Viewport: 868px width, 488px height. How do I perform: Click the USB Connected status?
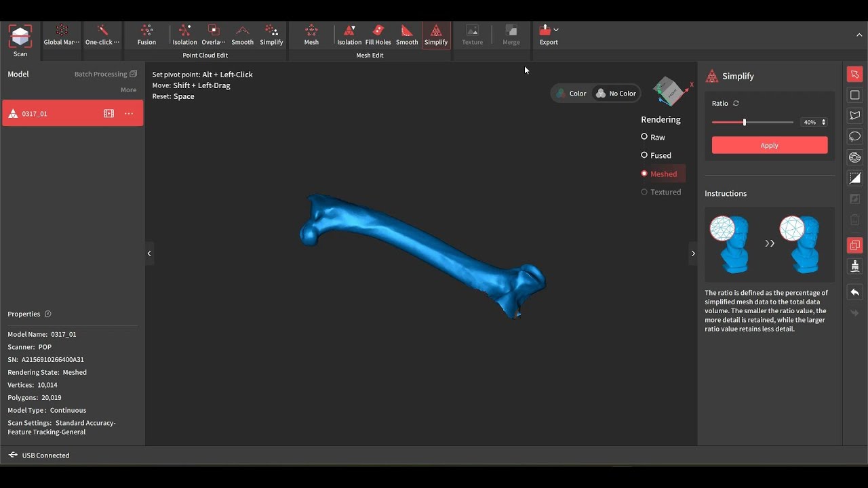click(39, 455)
